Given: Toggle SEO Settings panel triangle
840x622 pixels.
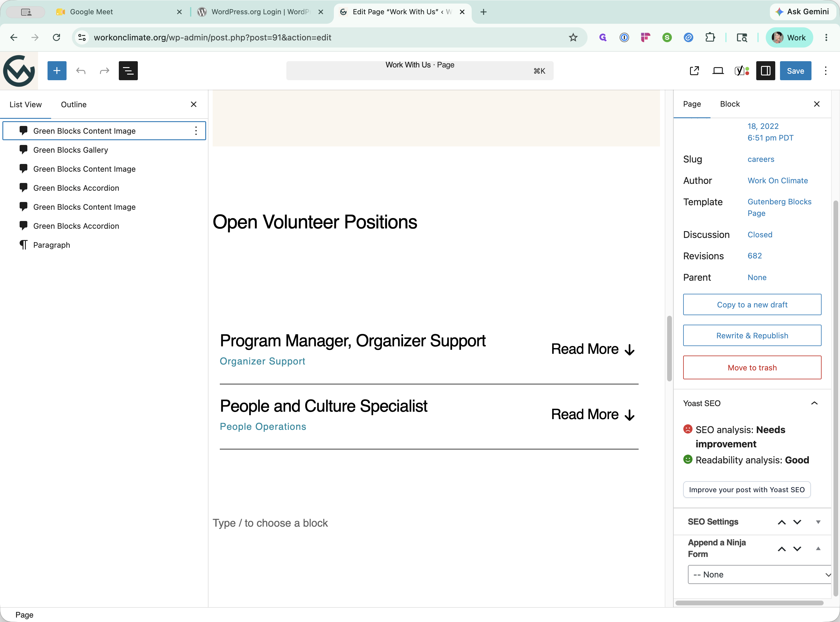Looking at the screenshot, I should pos(818,522).
